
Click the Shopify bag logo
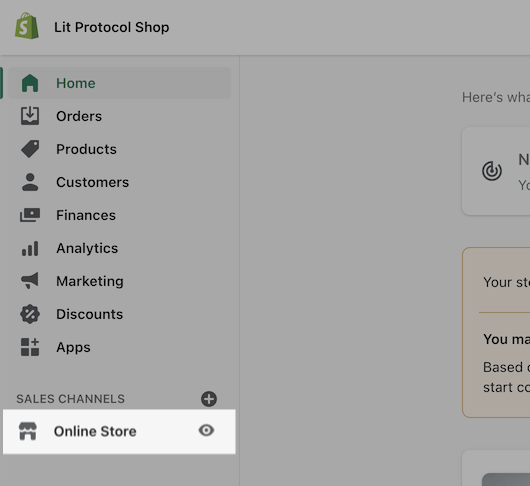tap(27, 26)
